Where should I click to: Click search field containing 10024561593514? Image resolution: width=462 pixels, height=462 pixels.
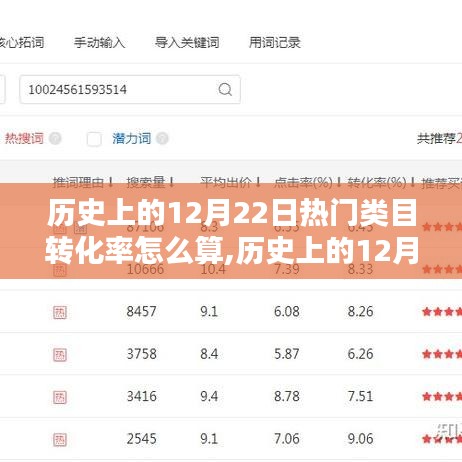130,89
